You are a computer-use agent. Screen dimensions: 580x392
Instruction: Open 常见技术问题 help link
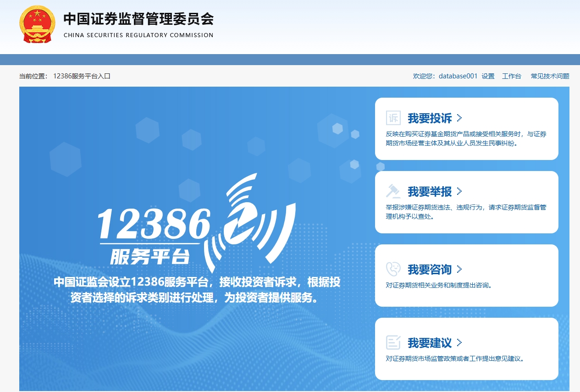pyautogui.click(x=550, y=76)
